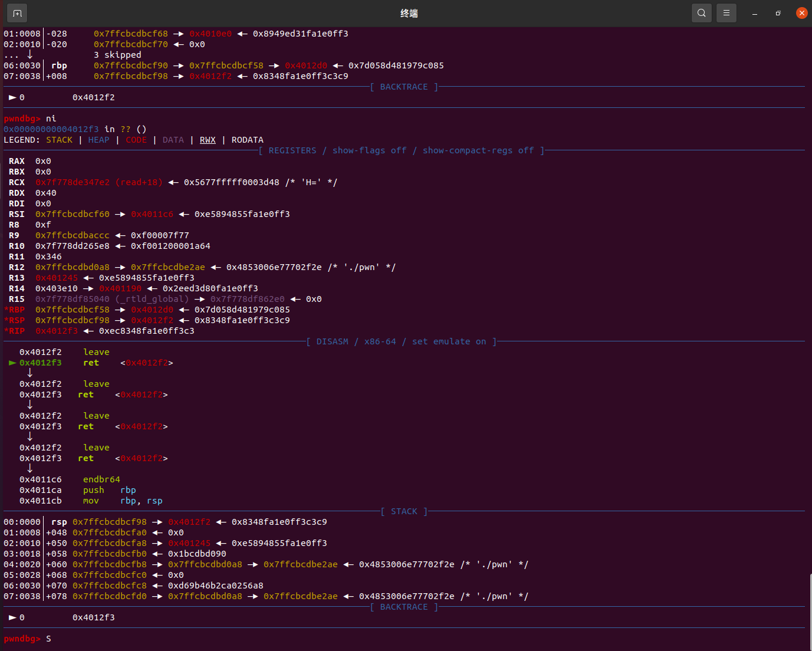This screenshot has width=812, height=651.
Task: Click the upper BACKTRACE section header
Action: (404, 87)
